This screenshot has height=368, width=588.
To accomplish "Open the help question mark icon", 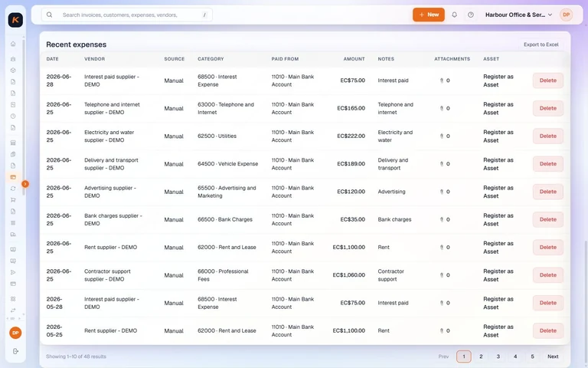I will pos(471,15).
